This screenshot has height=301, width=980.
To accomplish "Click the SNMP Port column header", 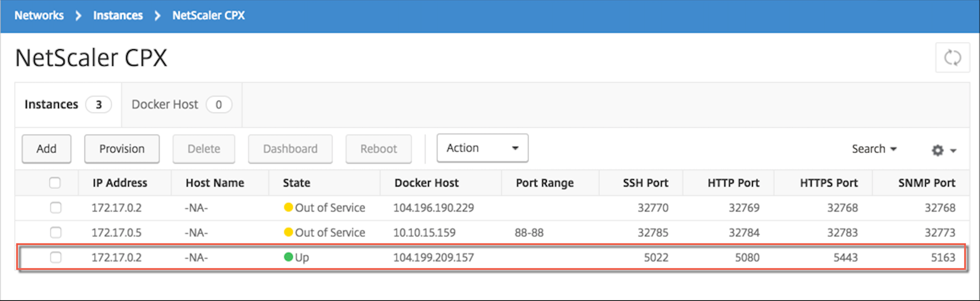I will click(x=927, y=183).
